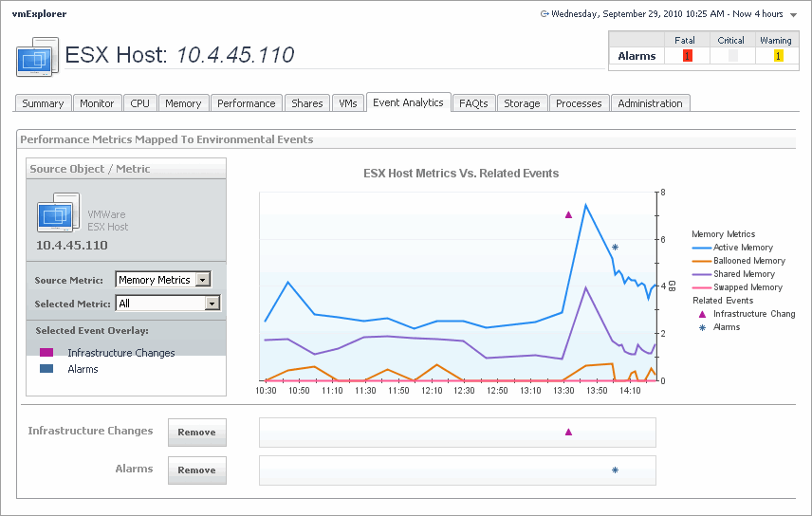Image resolution: width=812 pixels, height=516 pixels.
Task: Expand the time range dropdown arrow at top right
Action: pyautogui.click(x=793, y=15)
